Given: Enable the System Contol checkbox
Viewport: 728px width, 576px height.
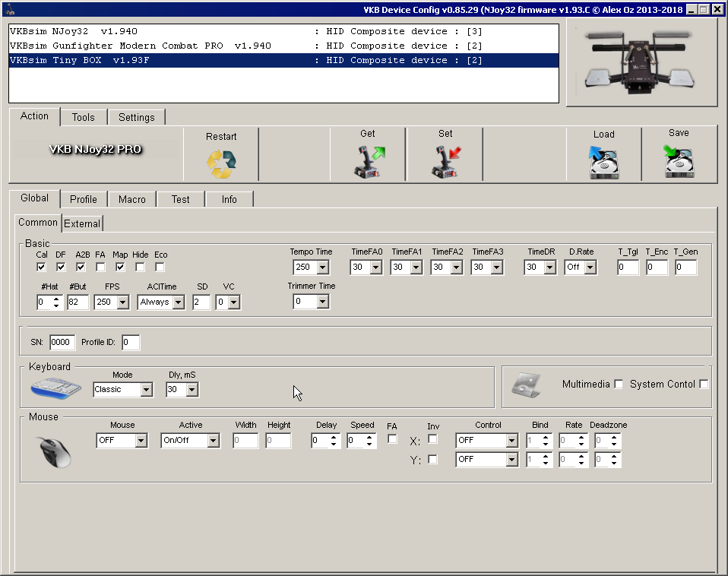Looking at the screenshot, I should pyautogui.click(x=704, y=385).
